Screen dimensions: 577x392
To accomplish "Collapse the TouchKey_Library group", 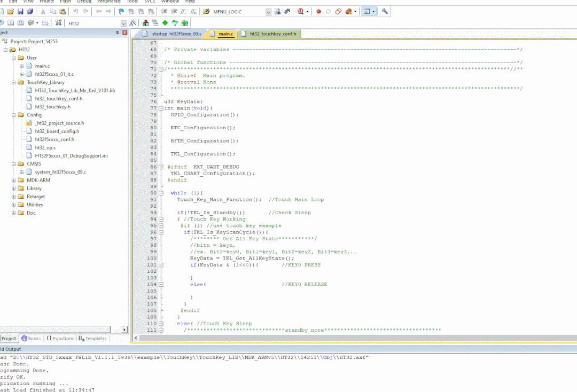I will pyautogui.click(x=13, y=82).
